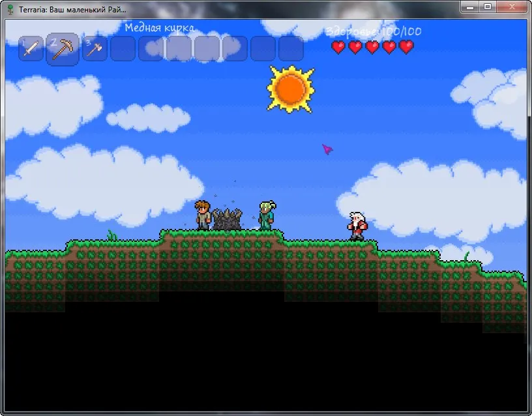Viewport: 532px width, 416px height.
Task: Click the orange-haired player character
Action: coord(203,216)
